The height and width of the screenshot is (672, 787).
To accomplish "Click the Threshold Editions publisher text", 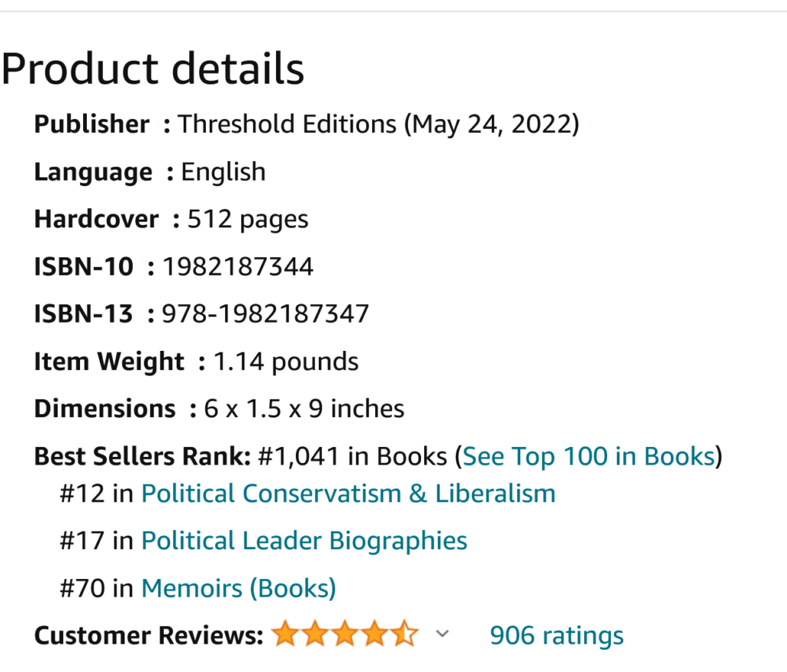I will 287,124.
